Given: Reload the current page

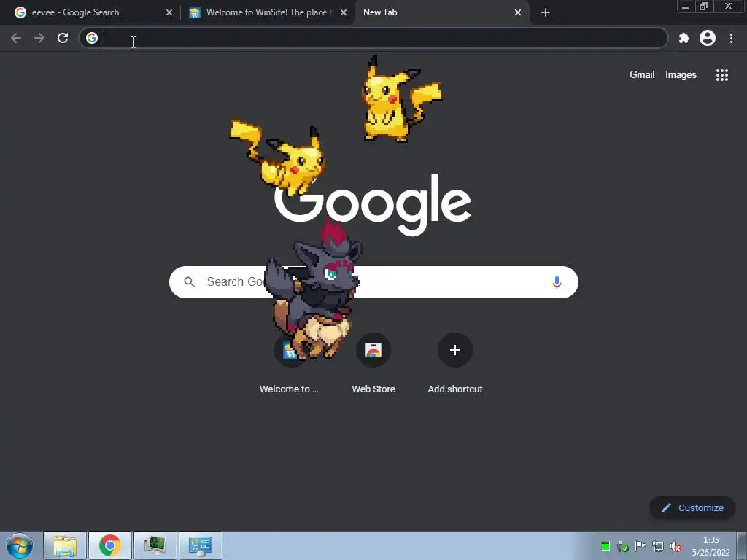Looking at the screenshot, I should (x=63, y=38).
